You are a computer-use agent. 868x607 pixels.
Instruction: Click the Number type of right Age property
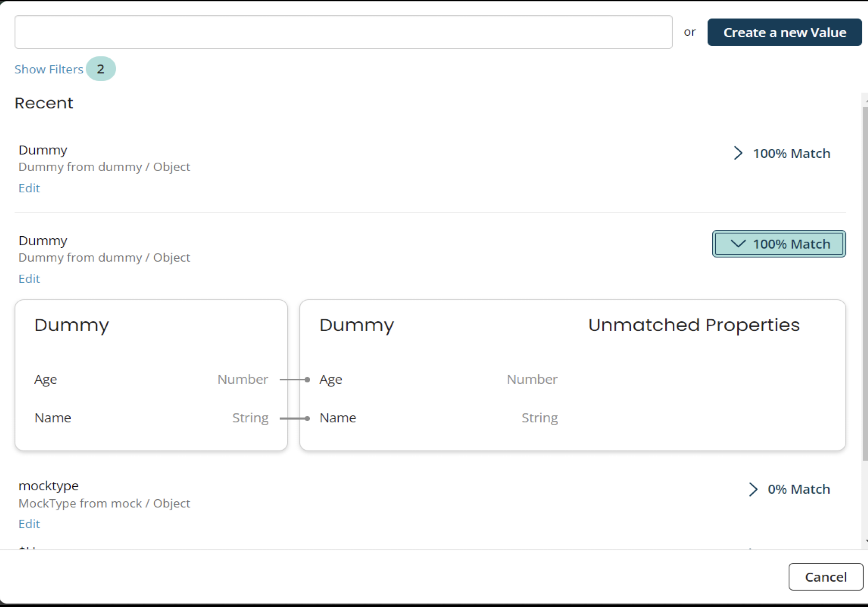(x=532, y=379)
